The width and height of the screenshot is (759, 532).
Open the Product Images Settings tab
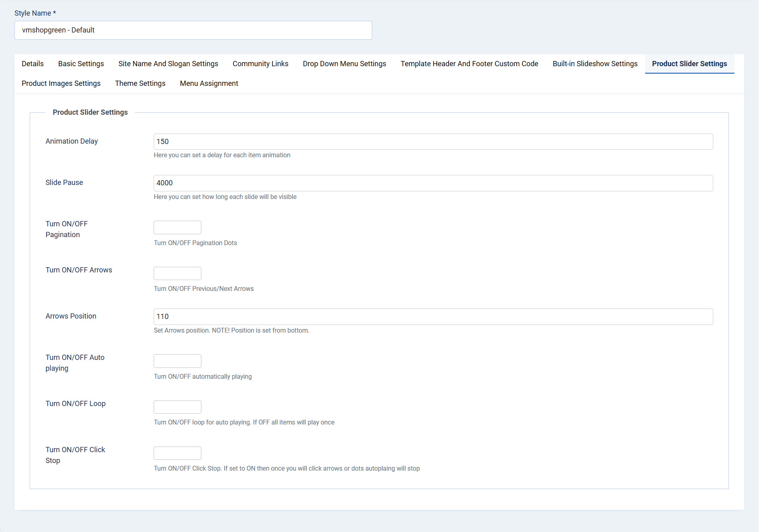pos(61,83)
